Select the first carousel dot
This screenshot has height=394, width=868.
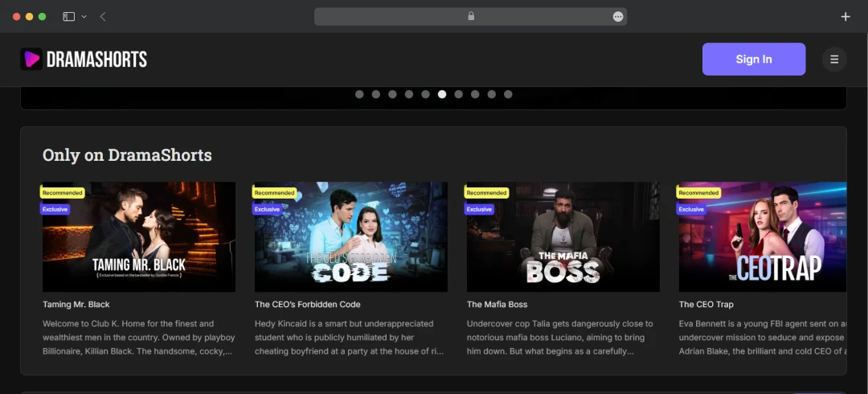[x=359, y=94]
